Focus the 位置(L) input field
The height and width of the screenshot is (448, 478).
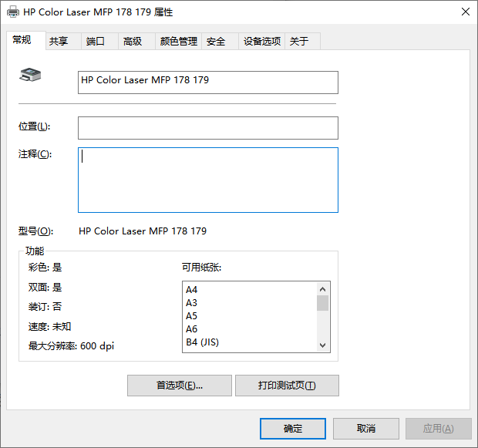pos(208,128)
